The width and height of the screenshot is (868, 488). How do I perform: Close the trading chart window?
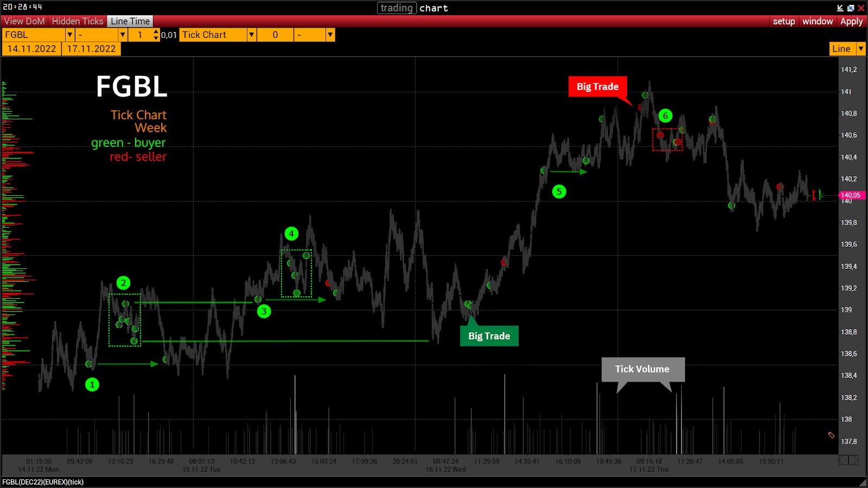pos(861,8)
